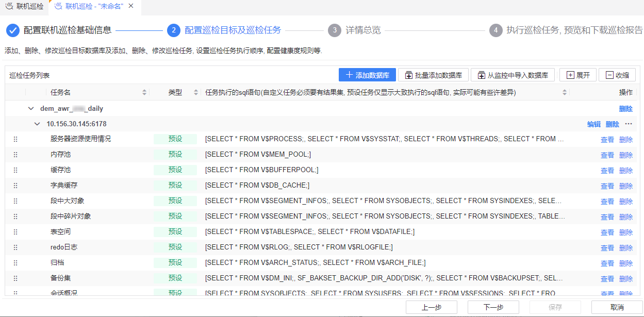Click the 保存 button
644x317 pixels.
(555, 307)
